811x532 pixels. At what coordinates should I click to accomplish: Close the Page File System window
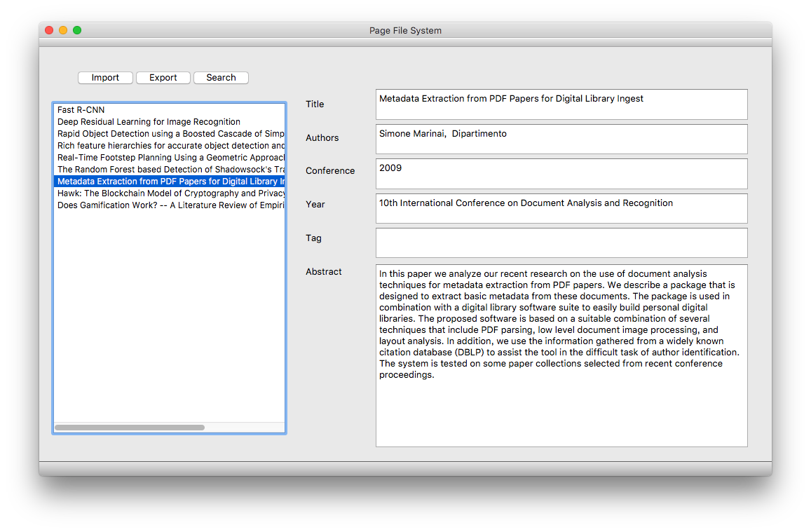coord(49,31)
